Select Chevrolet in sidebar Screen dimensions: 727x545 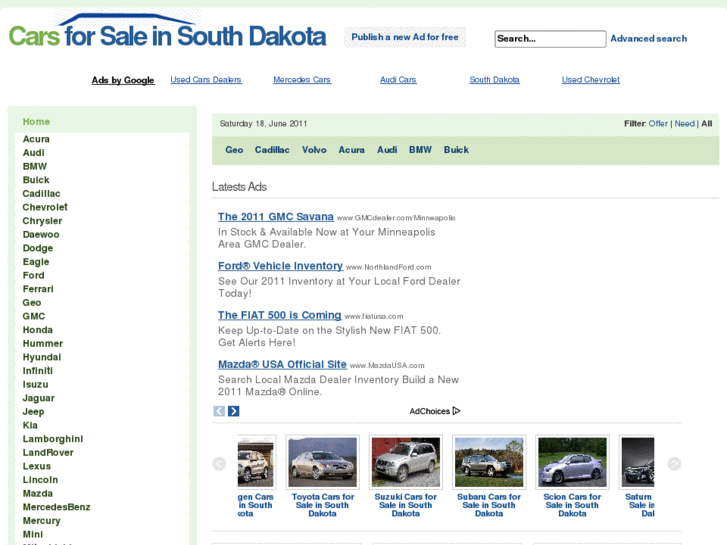coord(45,207)
